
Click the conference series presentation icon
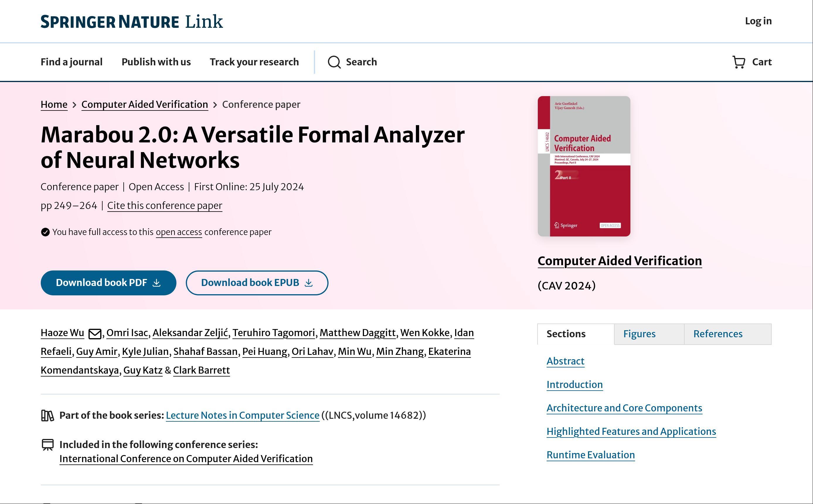coord(47,445)
